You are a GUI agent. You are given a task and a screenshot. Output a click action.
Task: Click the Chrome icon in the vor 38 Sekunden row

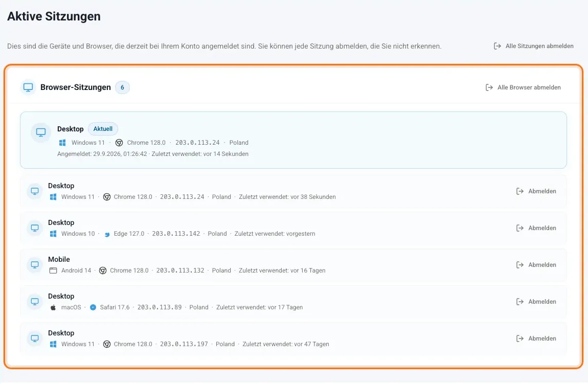pyautogui.click(x=106, y=197)
